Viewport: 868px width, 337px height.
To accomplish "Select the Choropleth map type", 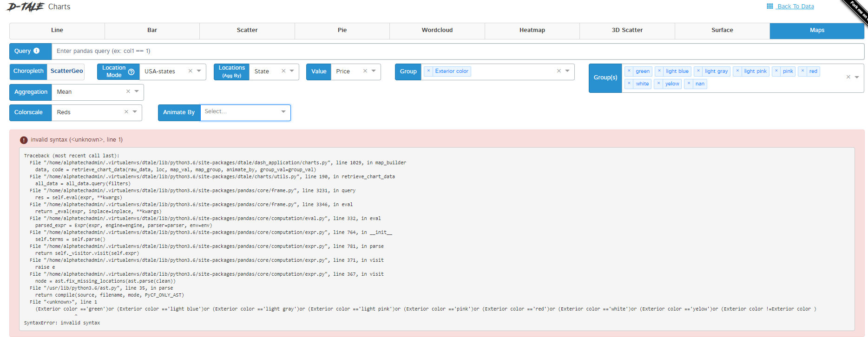I will pyautogui.click(x=28, y=71).
